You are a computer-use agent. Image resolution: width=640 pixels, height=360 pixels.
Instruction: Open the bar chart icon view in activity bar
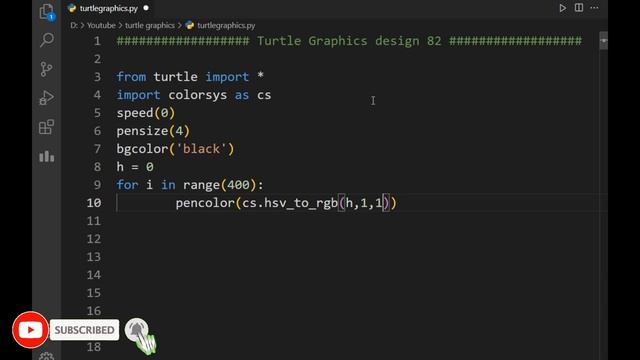coord(47,156)
